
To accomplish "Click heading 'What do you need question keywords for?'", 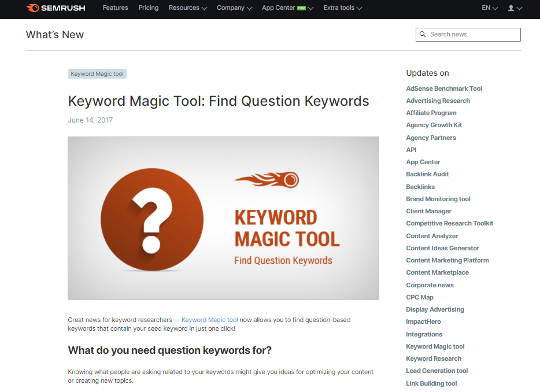I will pyautogui.click(x=170, y=350).
